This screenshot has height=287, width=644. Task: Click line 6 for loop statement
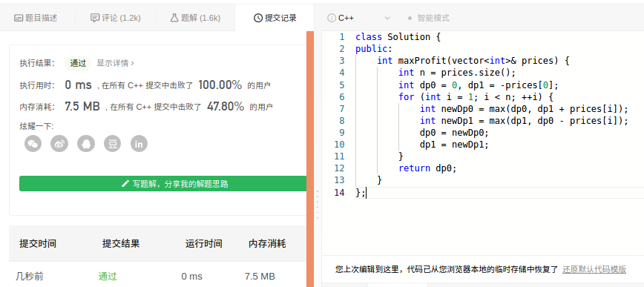pyautogui.click(x=476, y=97)
